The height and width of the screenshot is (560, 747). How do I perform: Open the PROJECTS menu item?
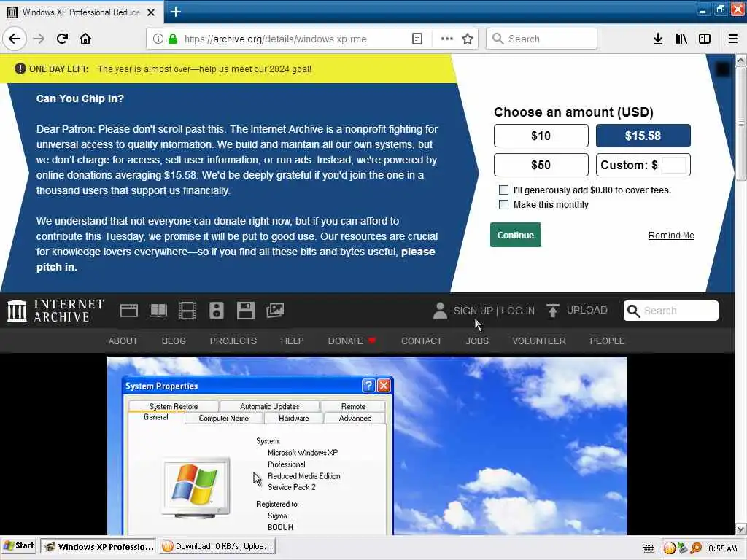[x=233, y=341]
